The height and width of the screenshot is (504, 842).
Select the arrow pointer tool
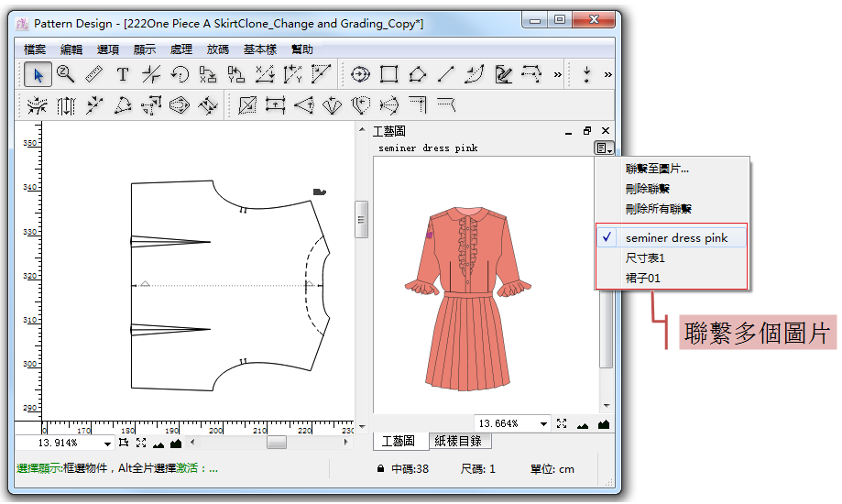[38, 74]
